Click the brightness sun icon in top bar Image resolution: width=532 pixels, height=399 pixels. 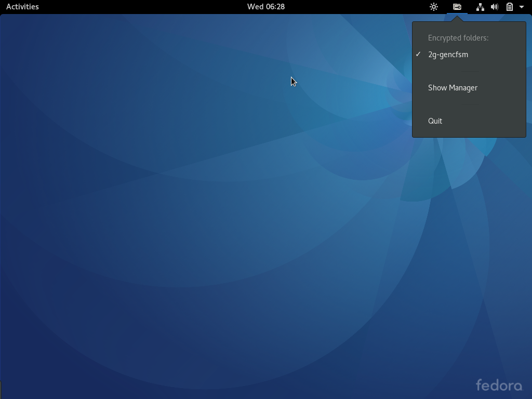pos(434,7)
